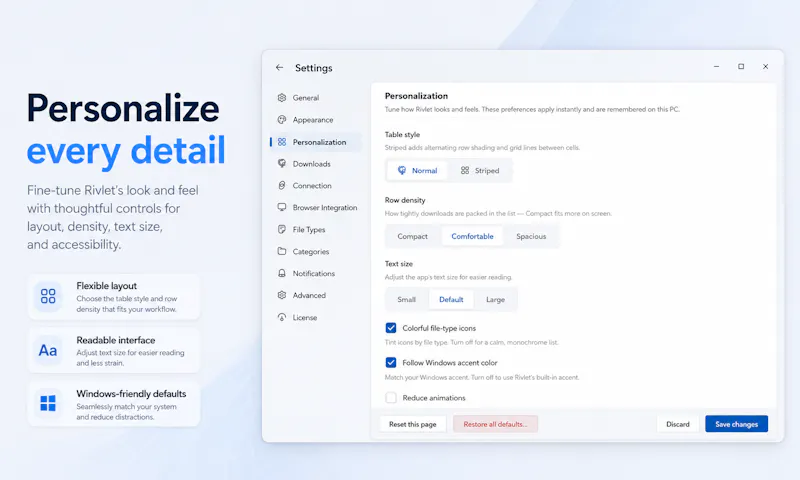Image resolution: width=800 pixels, height=480 pixels.
Task: Open the License page
Action: [315, 317]
